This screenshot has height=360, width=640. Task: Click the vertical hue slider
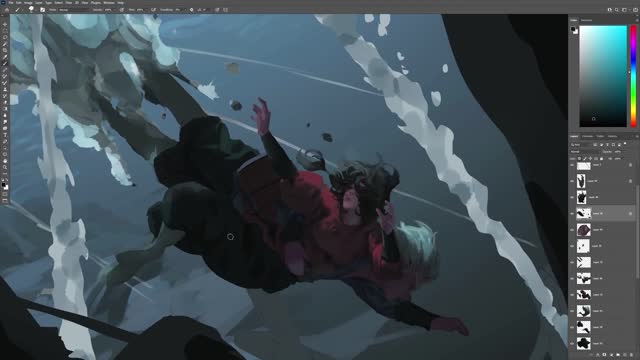tap(633, 76)
